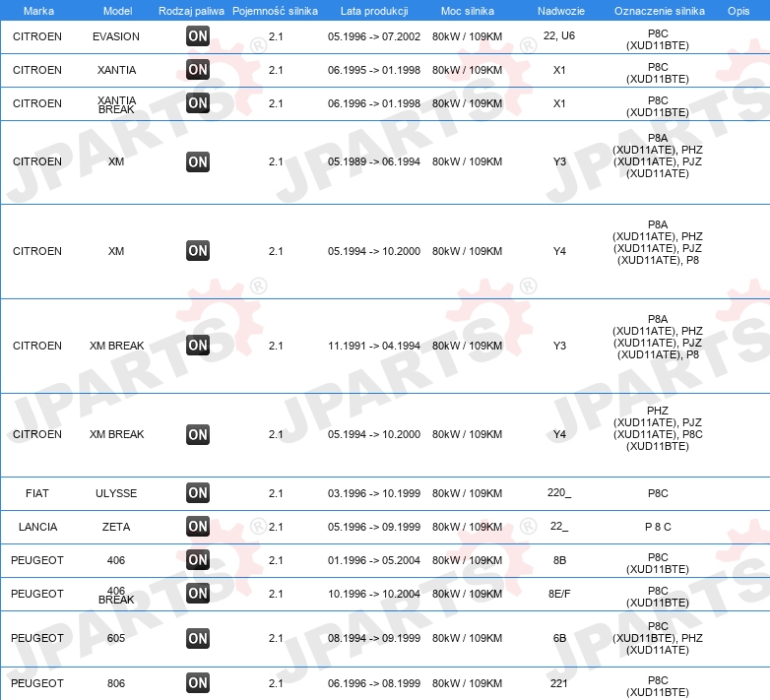This screenshot has height=700, width=770.
Task: Select ON icon in XANTIA BREAK row
Action: point(197,103)
